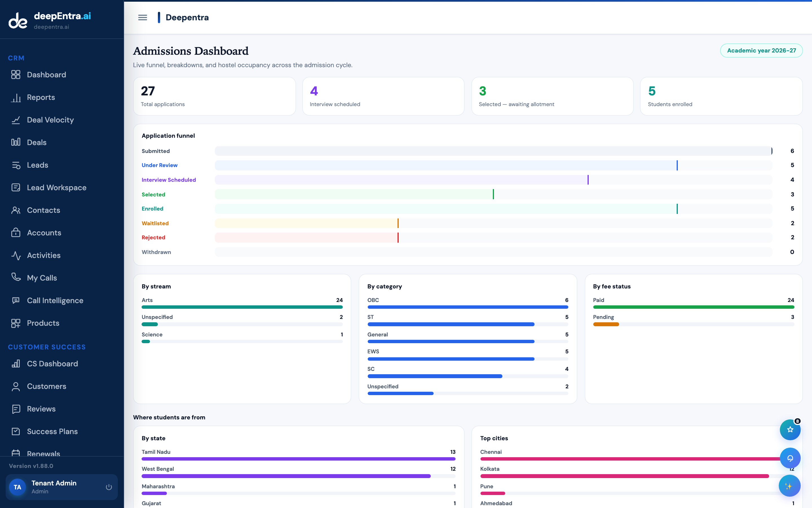Click the Academic year 2026-27 badge
Screen dimensions: 812x508
click(x=761, y=51)
